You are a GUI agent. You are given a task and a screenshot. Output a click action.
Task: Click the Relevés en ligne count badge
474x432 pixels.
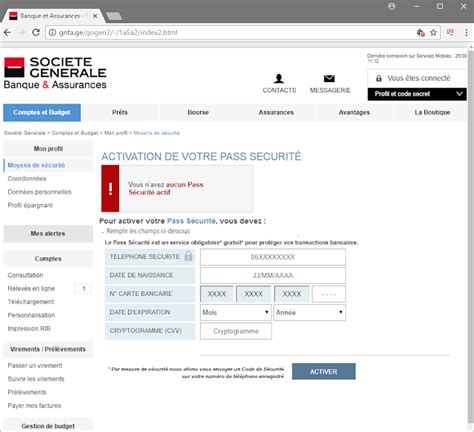(x=83, y=289)
